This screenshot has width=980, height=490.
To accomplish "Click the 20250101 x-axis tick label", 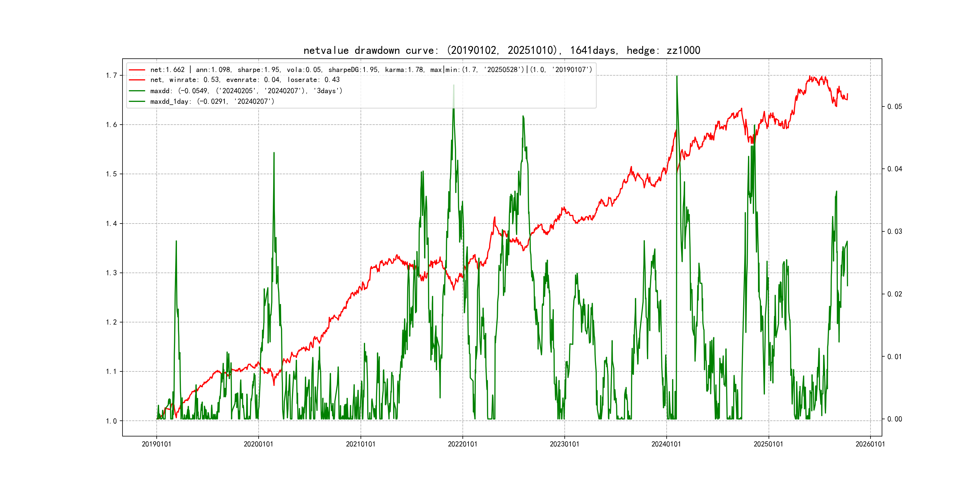I will [768, 444].
